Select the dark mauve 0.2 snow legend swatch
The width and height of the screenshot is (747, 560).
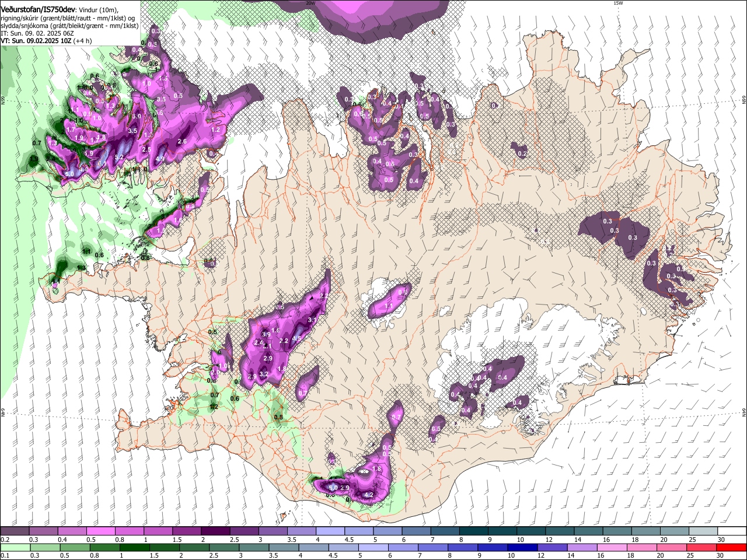pos(15,531)
